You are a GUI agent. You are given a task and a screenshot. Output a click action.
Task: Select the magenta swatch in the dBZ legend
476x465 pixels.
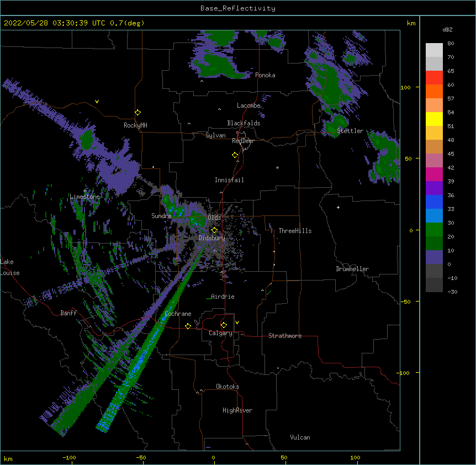434,174
